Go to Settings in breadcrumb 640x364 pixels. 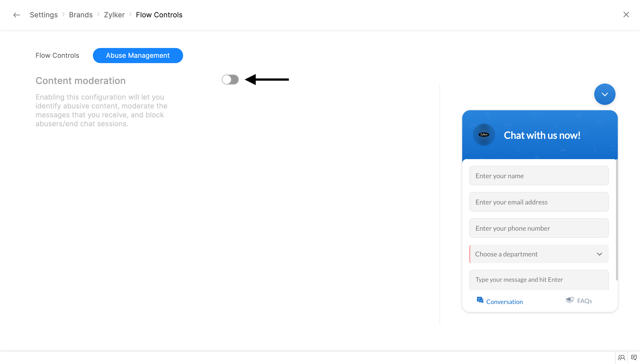[44, 15]
